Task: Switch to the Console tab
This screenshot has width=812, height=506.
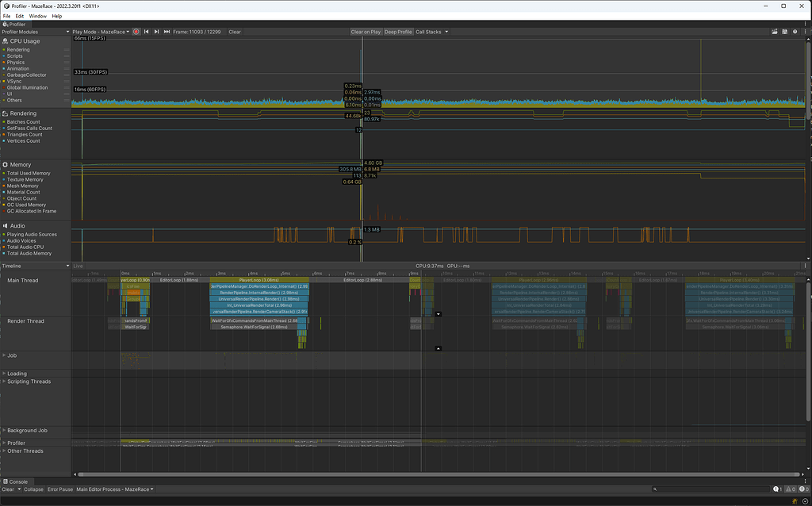Action: click(x=16, y=481)
